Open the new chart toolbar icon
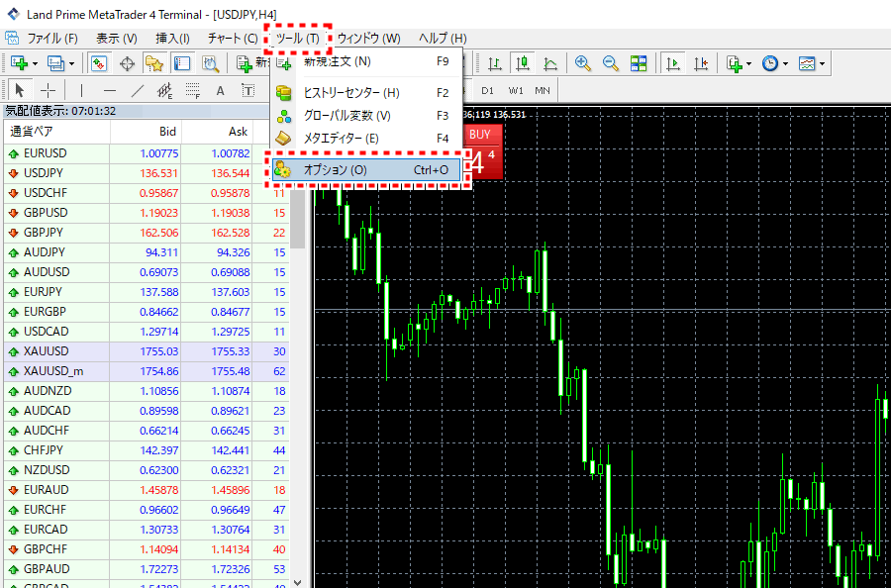The width and height of the screenshot is (891, 588). [19, 63]
